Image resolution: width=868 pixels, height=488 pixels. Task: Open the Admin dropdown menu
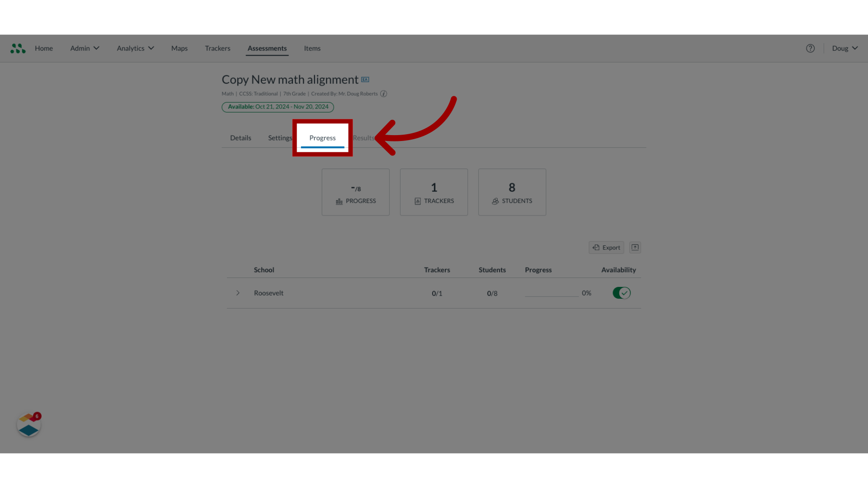click(x=85, y=47)
